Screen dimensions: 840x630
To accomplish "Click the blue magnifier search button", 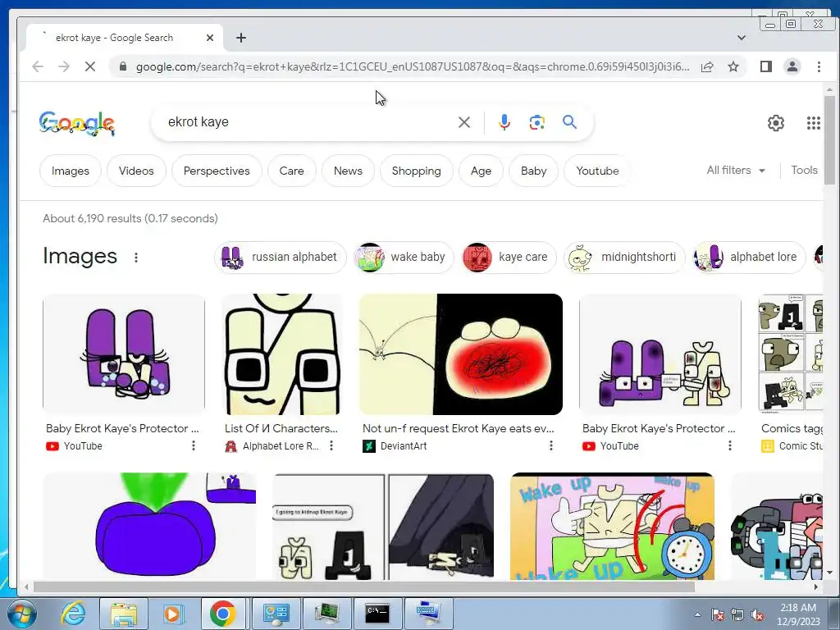I will click(x=569, y=122).
